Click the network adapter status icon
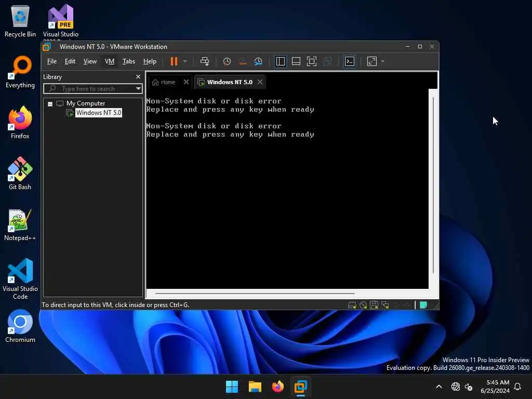The width and height of the screenshot is (532, 399). (385, 305)
